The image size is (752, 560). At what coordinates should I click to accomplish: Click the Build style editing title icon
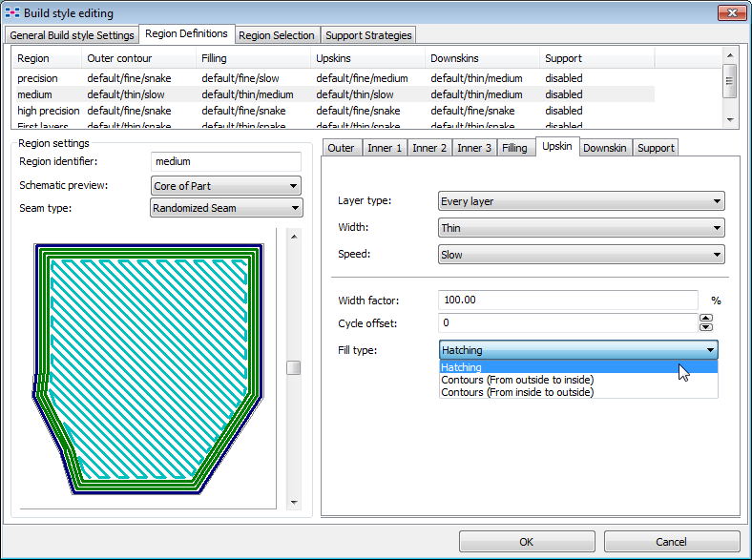(12, 13)
